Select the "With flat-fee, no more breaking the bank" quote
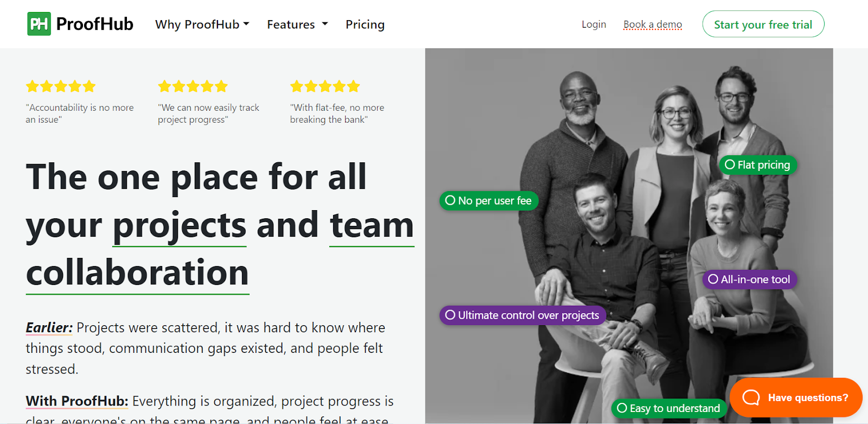 (337, 113)
